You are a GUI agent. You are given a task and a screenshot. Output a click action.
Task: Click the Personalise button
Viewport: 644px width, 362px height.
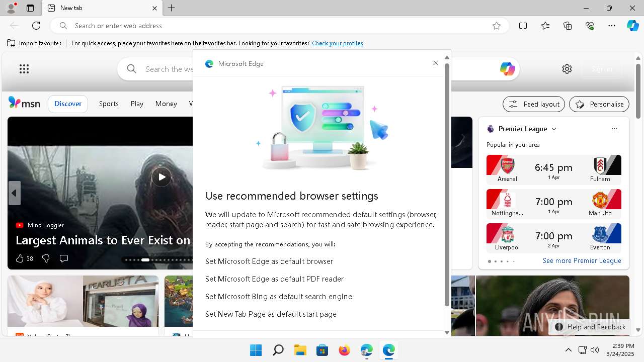coord(599,104)
